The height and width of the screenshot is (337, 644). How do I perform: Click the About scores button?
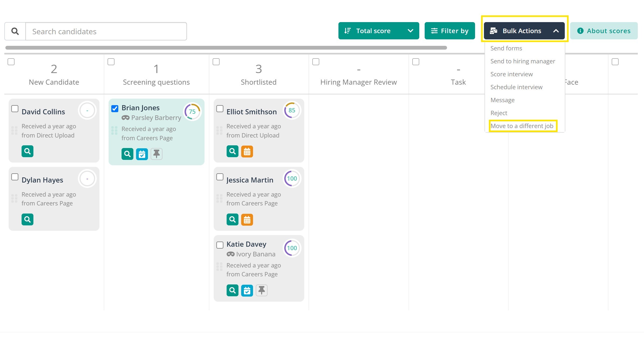604,31
